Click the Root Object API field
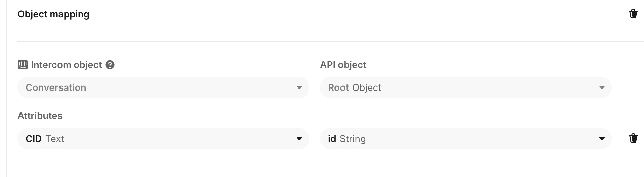The height and width of the screenshot is (177, 644). 466,87
